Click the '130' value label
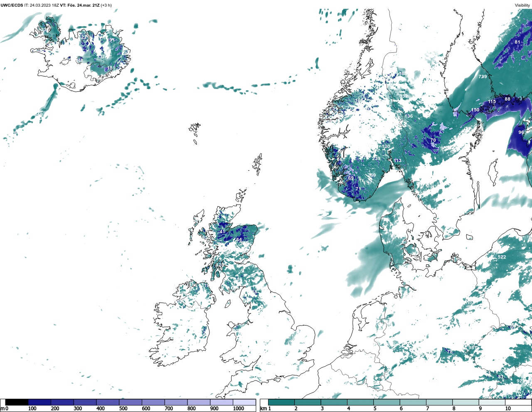Screen dimensions: 532x412 [386, 146]
